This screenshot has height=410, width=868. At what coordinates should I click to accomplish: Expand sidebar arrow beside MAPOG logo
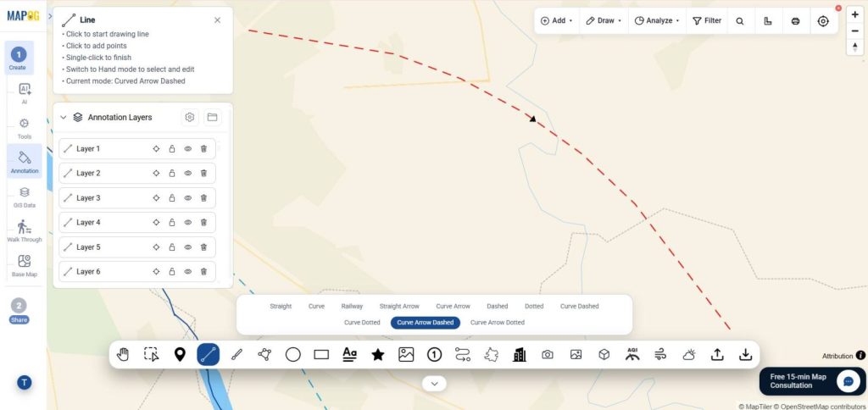[x=50, y=16]
